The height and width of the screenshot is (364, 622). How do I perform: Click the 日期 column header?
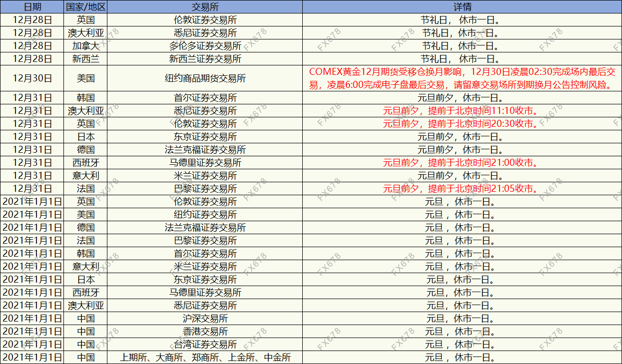coord(32,7)
